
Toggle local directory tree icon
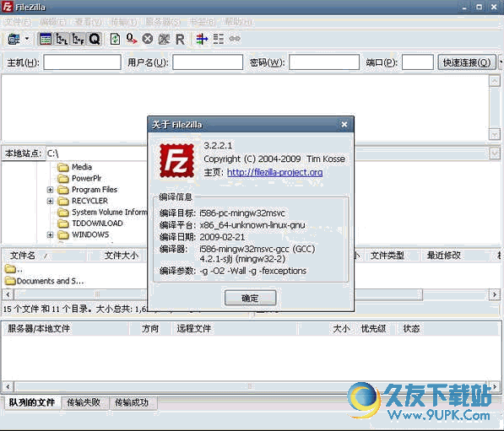point(62,39)
